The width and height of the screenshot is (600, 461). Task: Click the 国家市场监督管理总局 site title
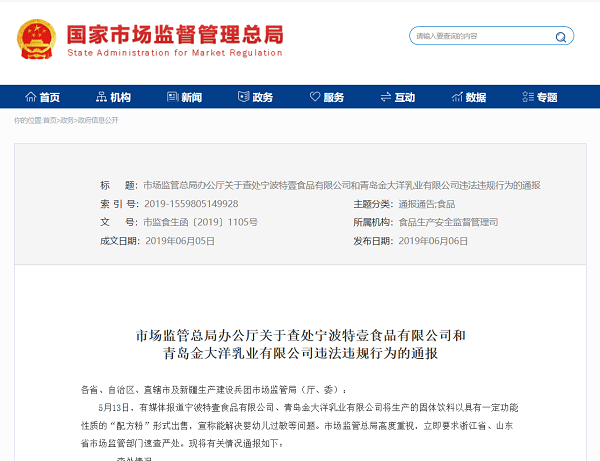pyautogui.click(x=174, y=30)
